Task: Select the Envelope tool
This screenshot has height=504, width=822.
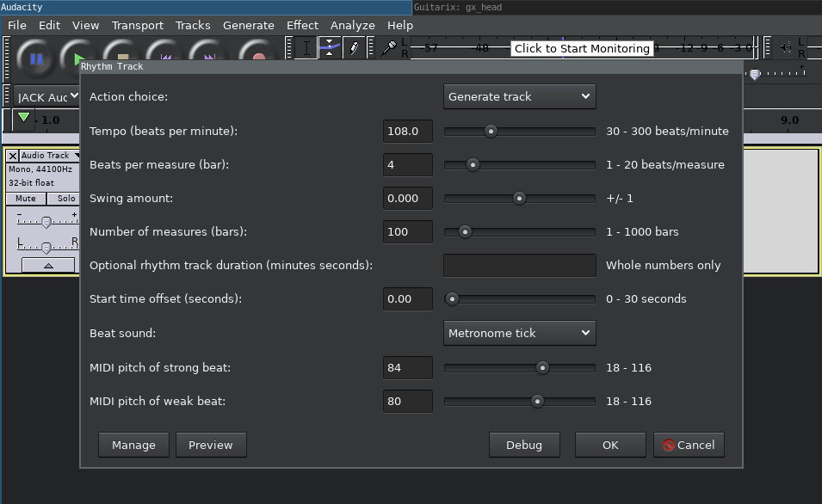Action: pos(330,48)
